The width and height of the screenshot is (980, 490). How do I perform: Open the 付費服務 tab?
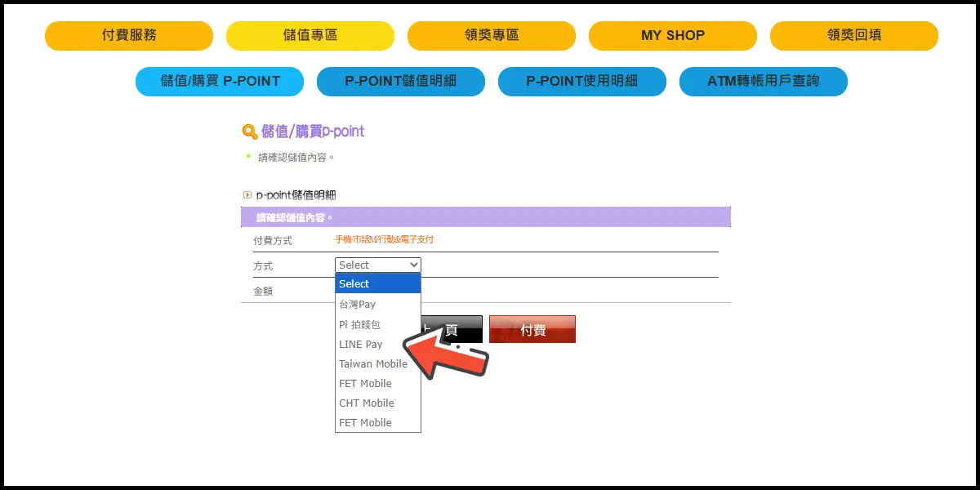point(129,36)
